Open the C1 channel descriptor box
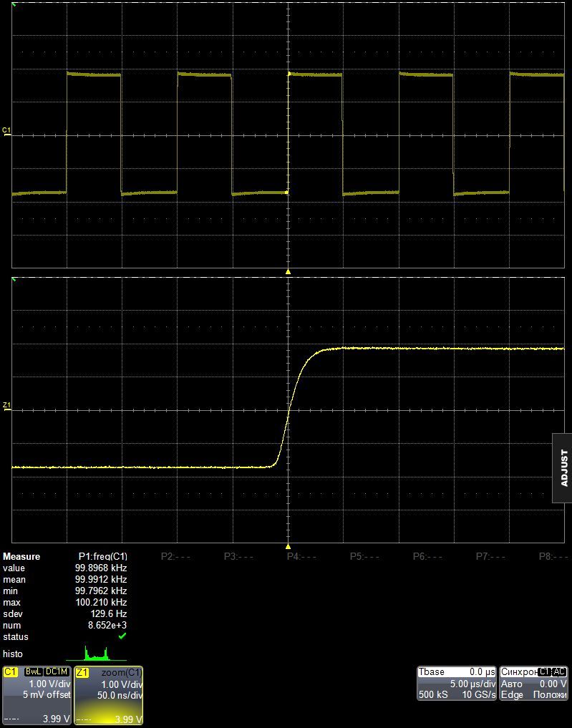Screen dimensions: 572x728 (x=37, y=695)
